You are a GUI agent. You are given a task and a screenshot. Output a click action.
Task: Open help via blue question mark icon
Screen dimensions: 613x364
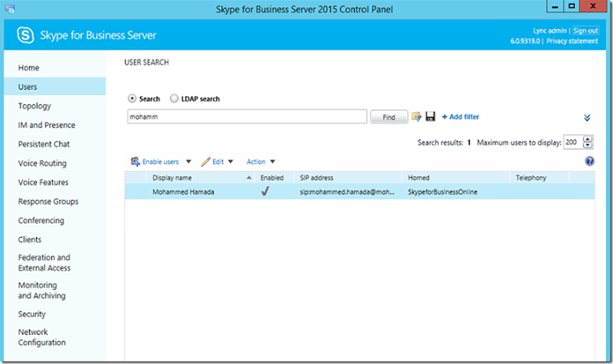tap(589, 161)
